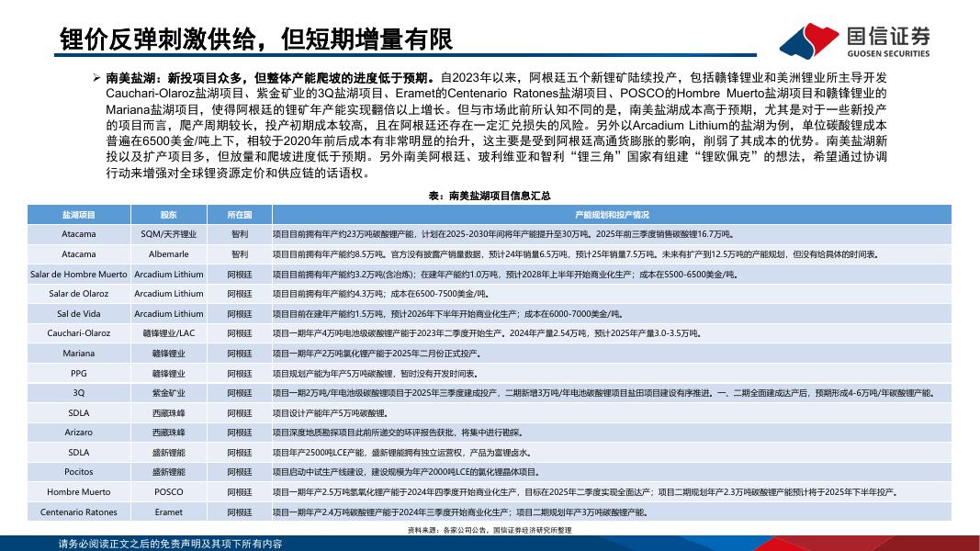Click the 赣锋锂业 cell in the PPG row
The image size is (980, 551).
(169, 373)
